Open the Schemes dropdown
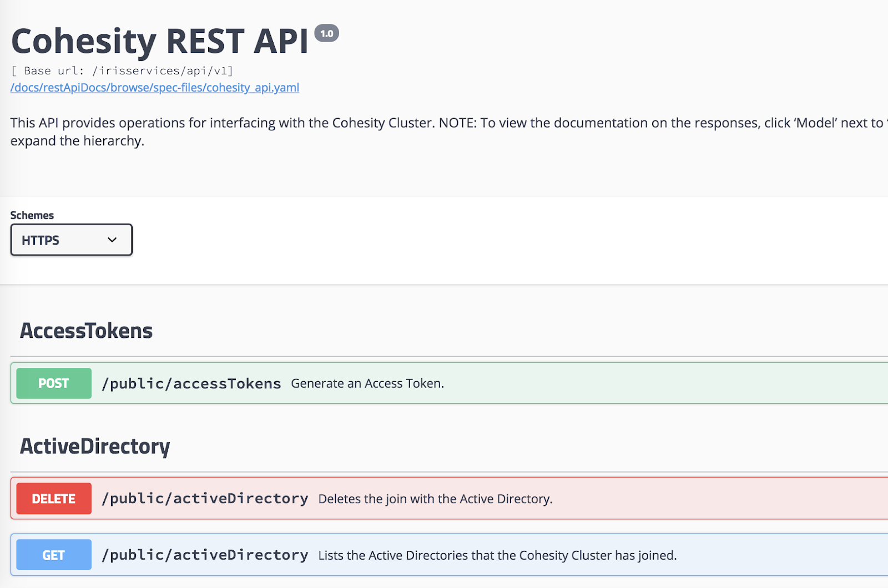 coord(71,240)
